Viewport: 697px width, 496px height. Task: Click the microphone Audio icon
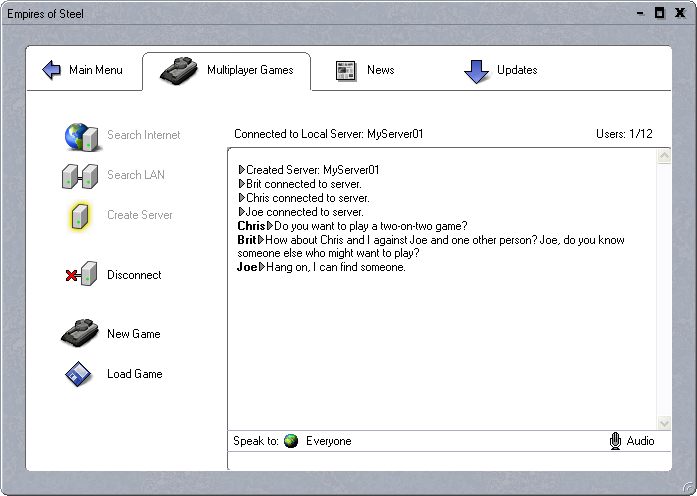(x=616, y=441)
